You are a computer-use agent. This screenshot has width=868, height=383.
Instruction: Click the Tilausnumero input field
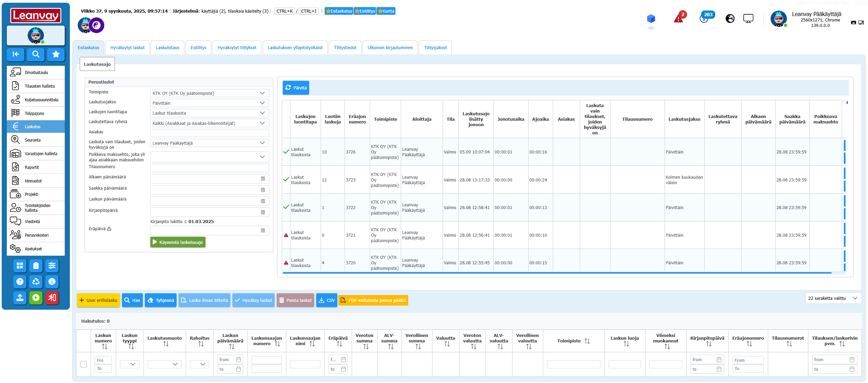[209, 168]
